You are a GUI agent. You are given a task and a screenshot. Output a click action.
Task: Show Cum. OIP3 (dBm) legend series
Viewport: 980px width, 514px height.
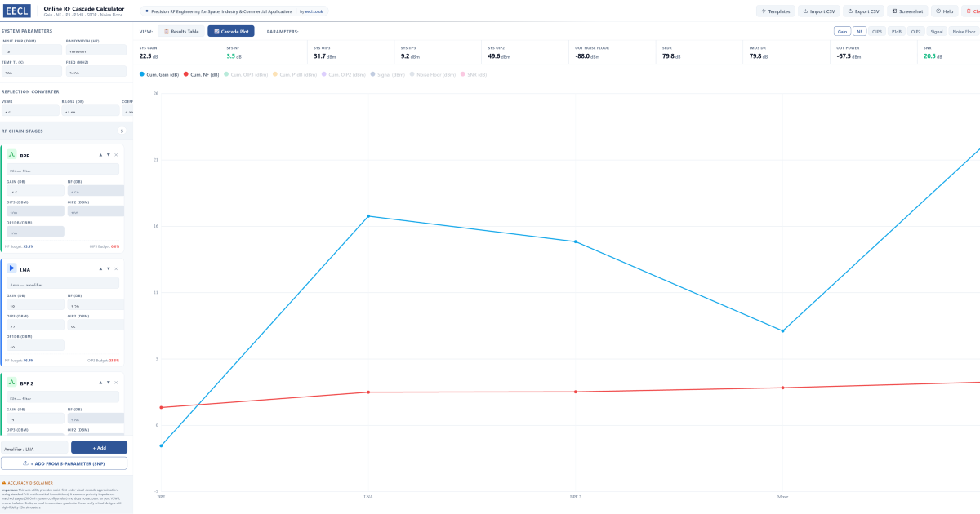coord(246,74)
